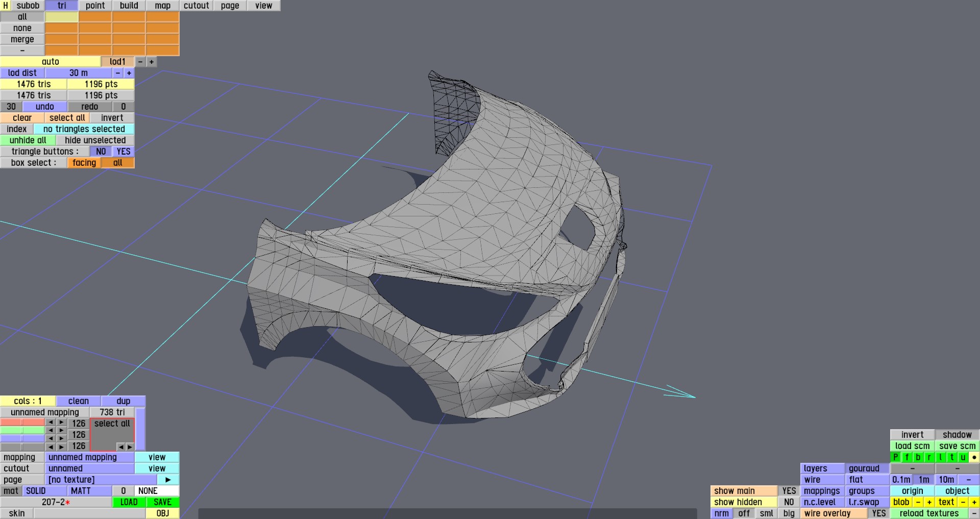Click the 'clean' button beside cols
The image size is (980, 519).
(79, 401)
